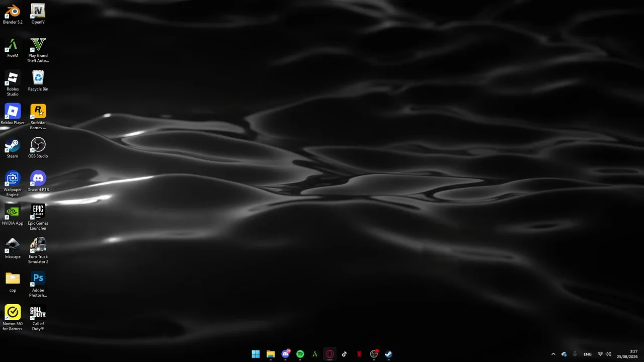Select the Recycle Bin on the desktop
The height and width of the screenshot is (362, 644).
click(x=38, y=81)
